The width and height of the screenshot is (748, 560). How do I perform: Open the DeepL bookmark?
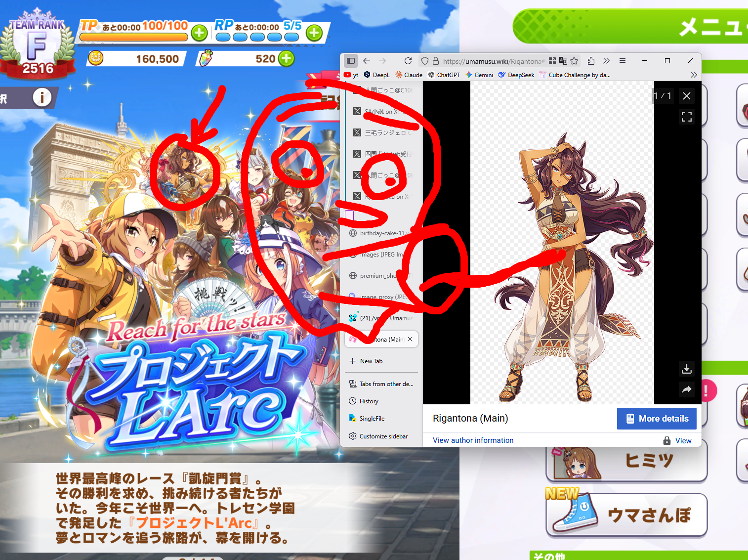(377, 75)
